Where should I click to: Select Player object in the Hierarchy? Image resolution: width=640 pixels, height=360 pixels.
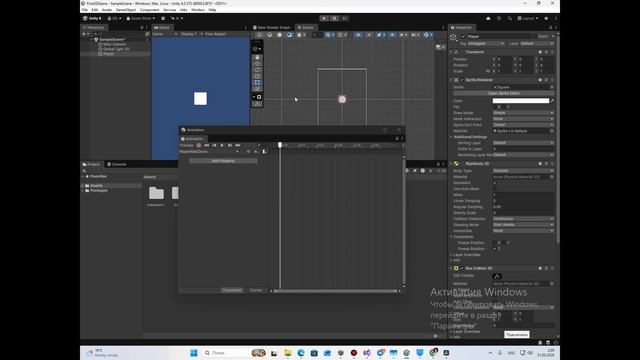click(108, 54)
